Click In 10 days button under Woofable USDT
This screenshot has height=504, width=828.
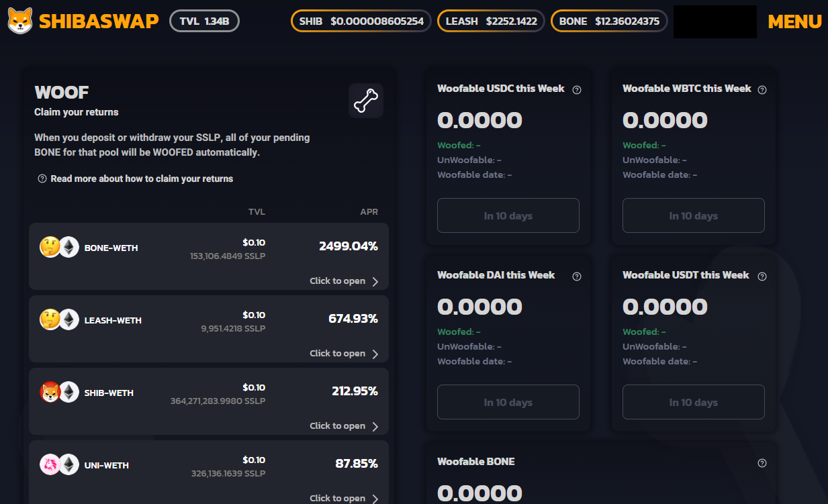tap(694, 402)
